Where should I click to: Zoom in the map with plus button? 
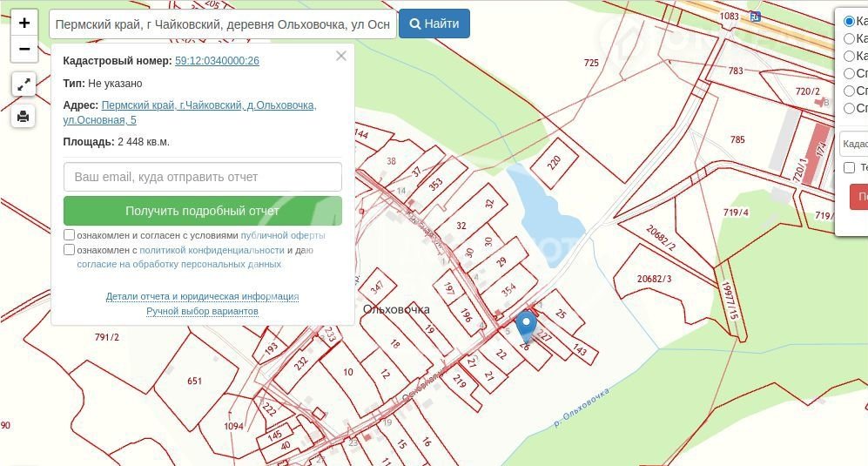[x=24, y=24]
